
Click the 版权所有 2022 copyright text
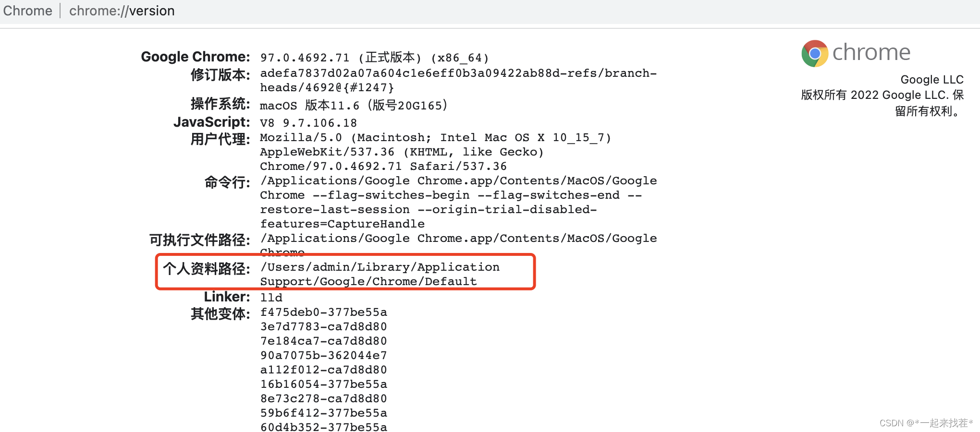coord(882,103)
